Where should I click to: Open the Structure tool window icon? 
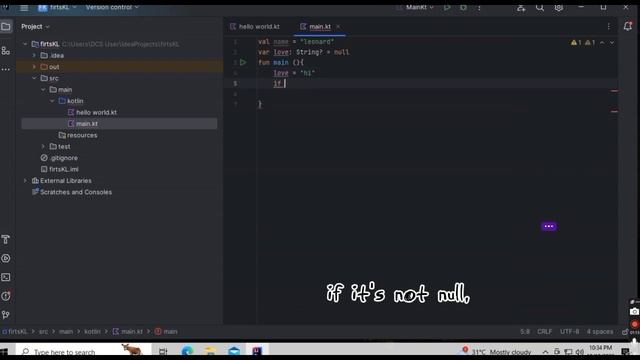click(x=6, y=51)
